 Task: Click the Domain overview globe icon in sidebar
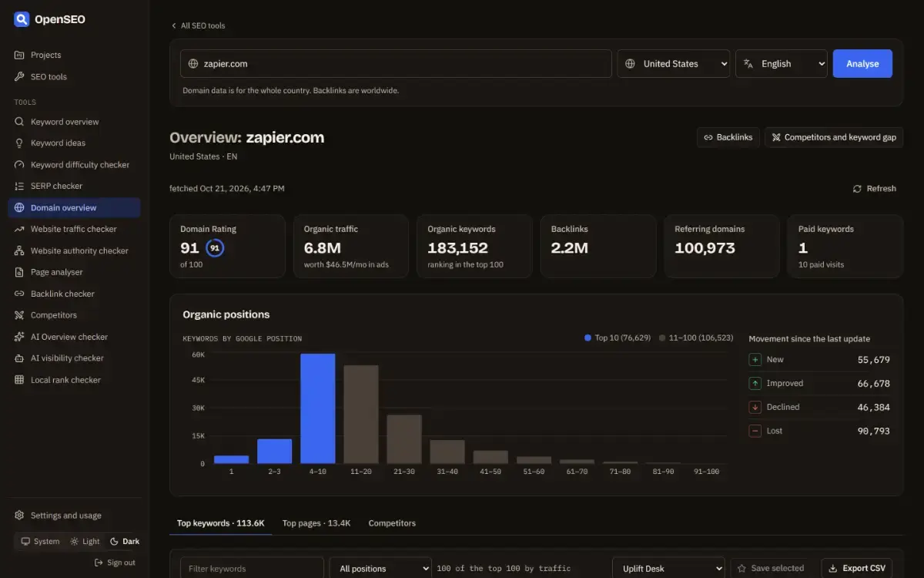(x=19, y=207)
